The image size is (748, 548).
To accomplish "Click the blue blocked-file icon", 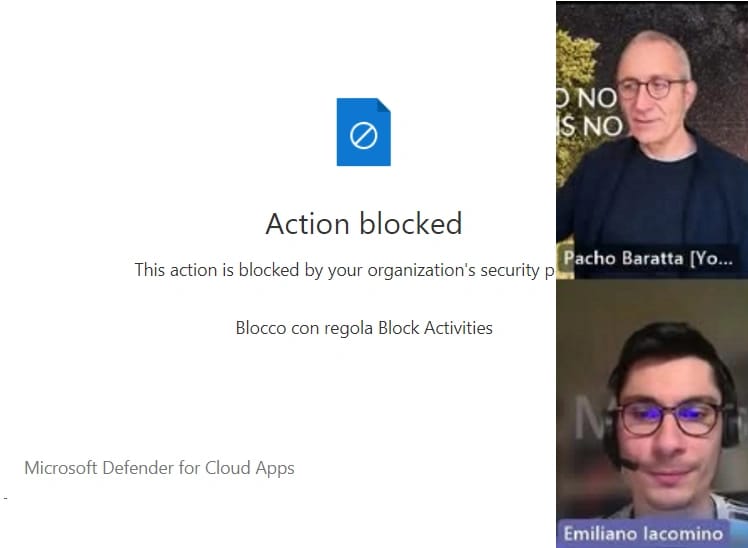I will coord(363,132).
